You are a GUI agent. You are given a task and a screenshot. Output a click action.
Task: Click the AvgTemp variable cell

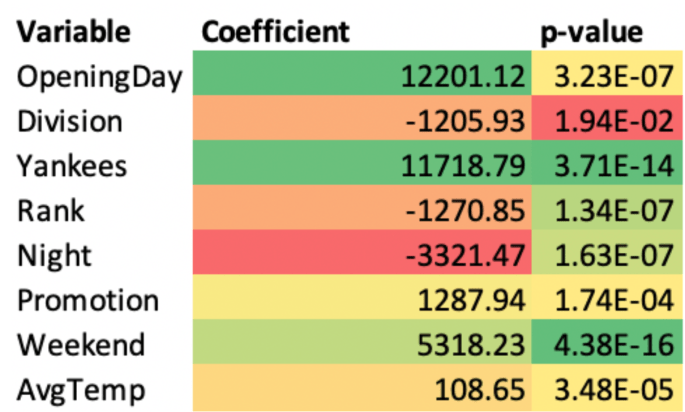click(x=80, y=390)
